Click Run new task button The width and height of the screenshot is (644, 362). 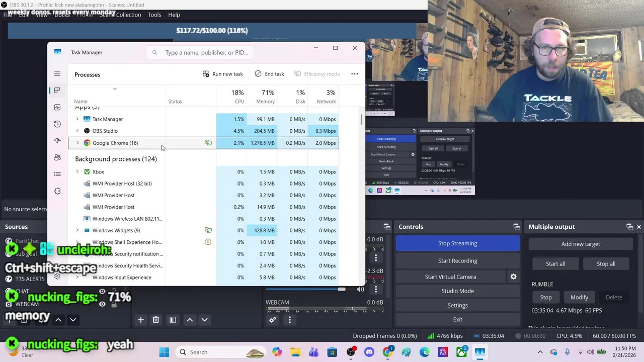tap(223, 74)
